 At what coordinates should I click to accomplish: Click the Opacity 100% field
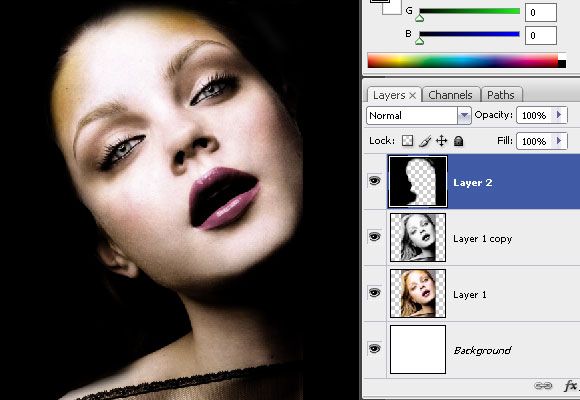pos(535,115)
